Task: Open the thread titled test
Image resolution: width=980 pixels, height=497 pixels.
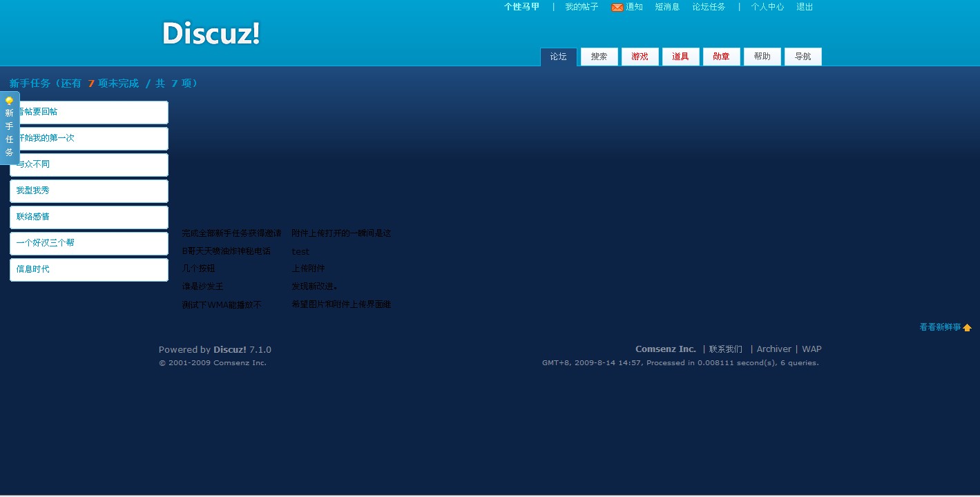Action: (x=300, y=251)
